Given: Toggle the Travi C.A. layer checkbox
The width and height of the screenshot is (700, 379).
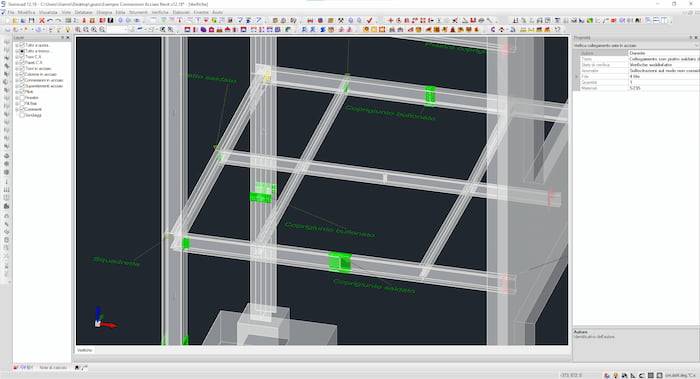Looking at the screenshot, I should (22, 57).
